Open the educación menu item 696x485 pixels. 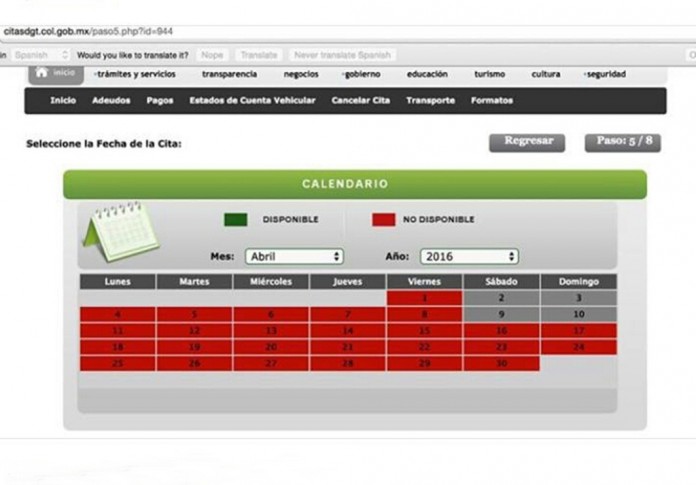click(427, 74)
